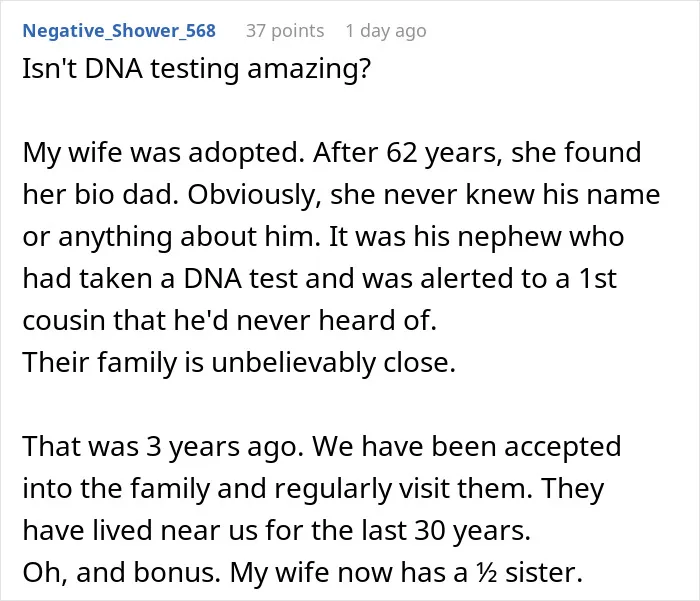Click the sentence "My wife was adopted."
The image size is (700, 601).
161,152
